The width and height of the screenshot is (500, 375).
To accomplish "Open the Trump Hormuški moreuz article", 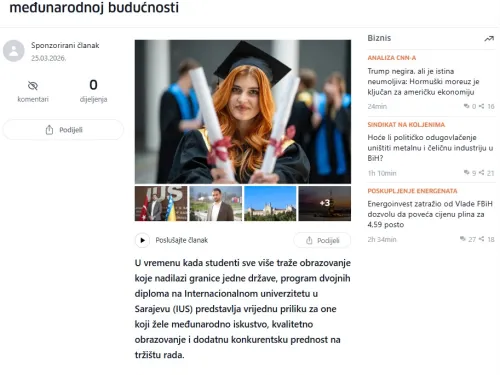I will (423, 82).
